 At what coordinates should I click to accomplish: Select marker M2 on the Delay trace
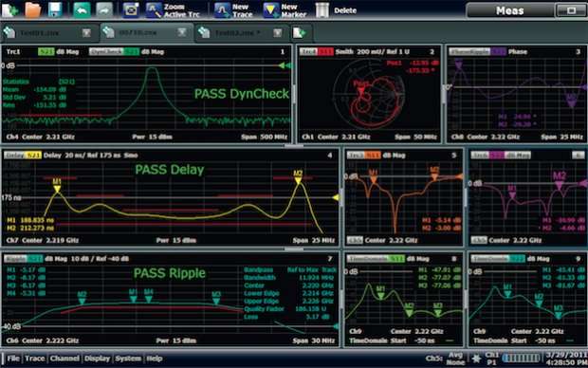[x=298, y=177]
